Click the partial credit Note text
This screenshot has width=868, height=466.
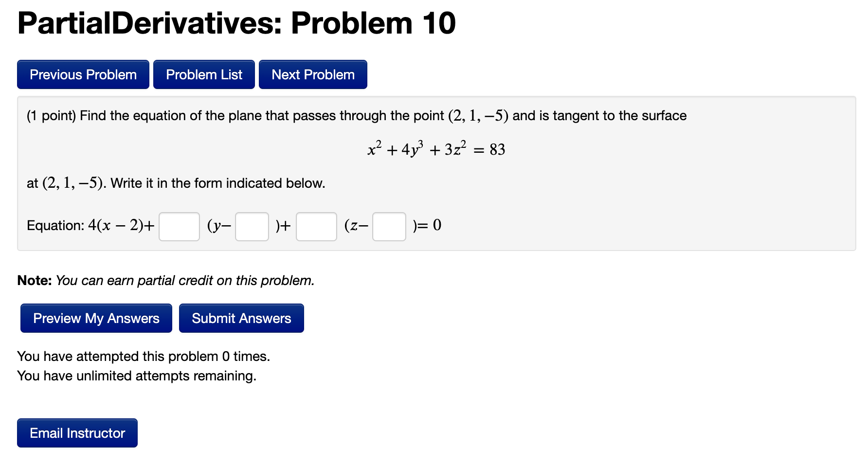[165, 280]
